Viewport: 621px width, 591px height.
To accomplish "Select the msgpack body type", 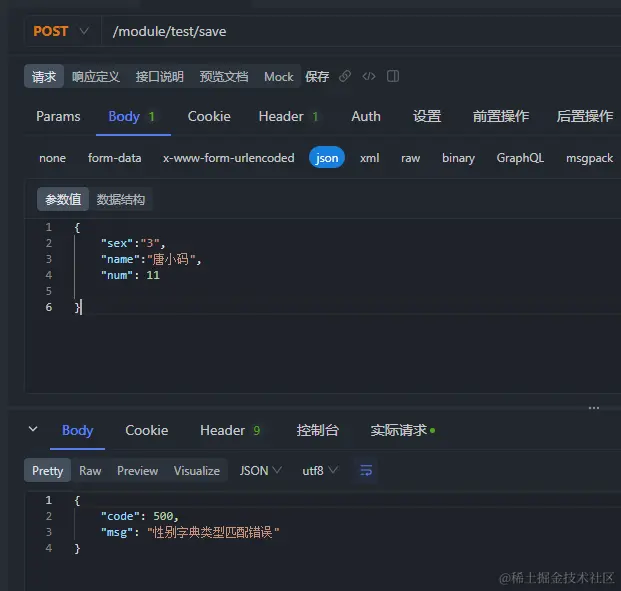I will pos(589,158).
